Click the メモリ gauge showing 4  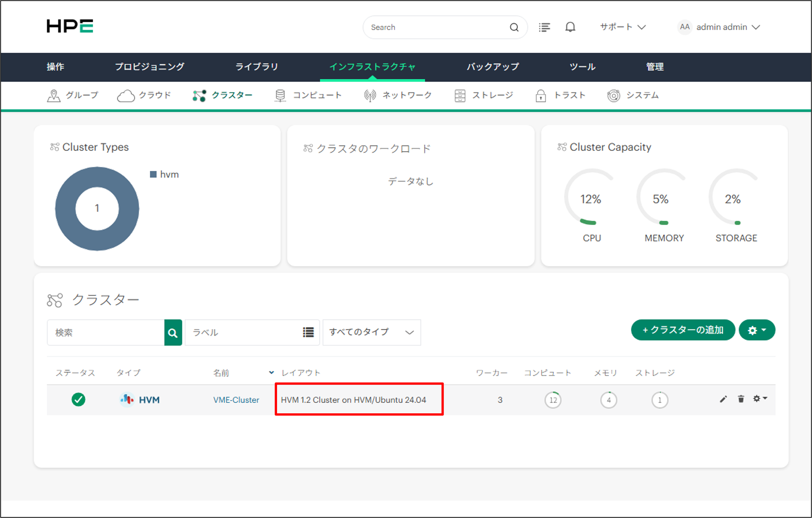tap(609, 400)
